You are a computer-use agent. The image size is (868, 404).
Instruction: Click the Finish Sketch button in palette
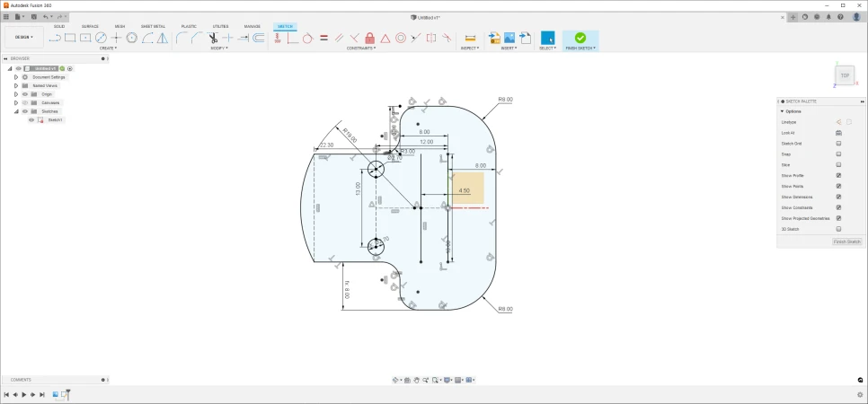pyautogui.click(x=846, y=242)
